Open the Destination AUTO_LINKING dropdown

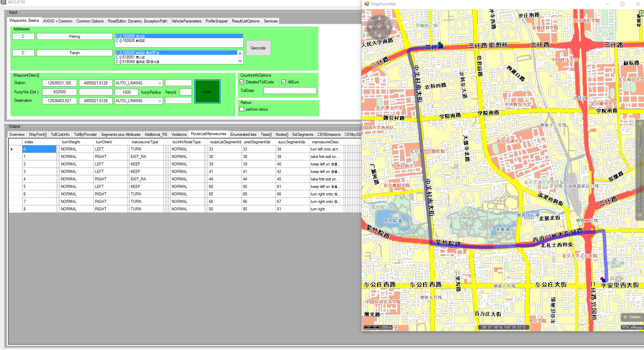click(160, 101)
